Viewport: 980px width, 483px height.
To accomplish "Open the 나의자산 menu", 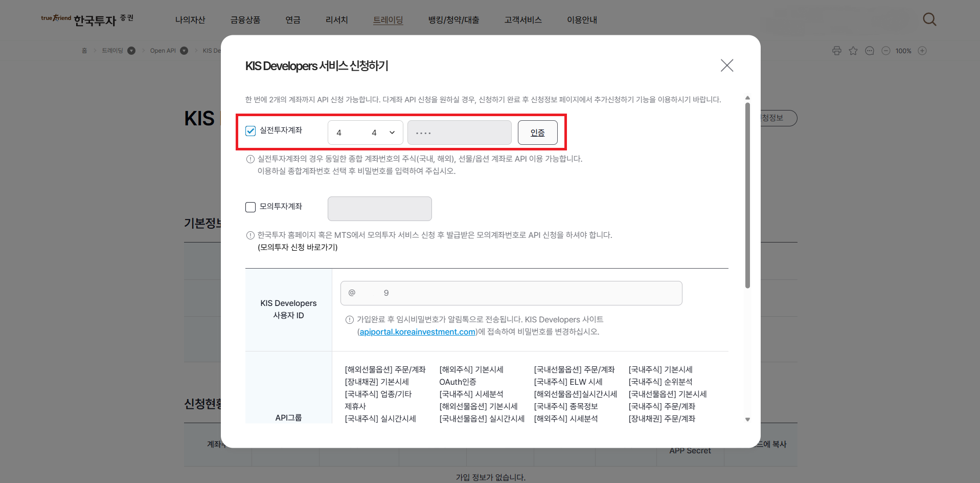I will (190, 20).
